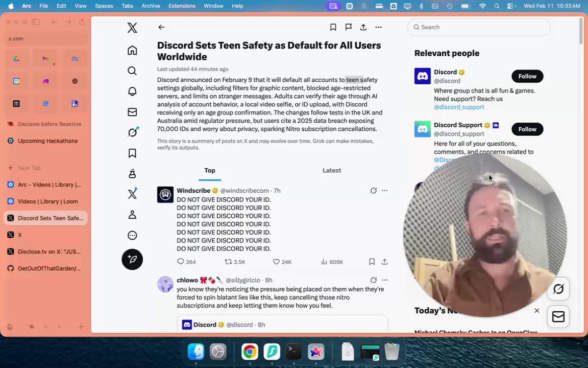Switch to the Latest tab
This screenshot has height=368, width=588.
[x=331, y=171]
